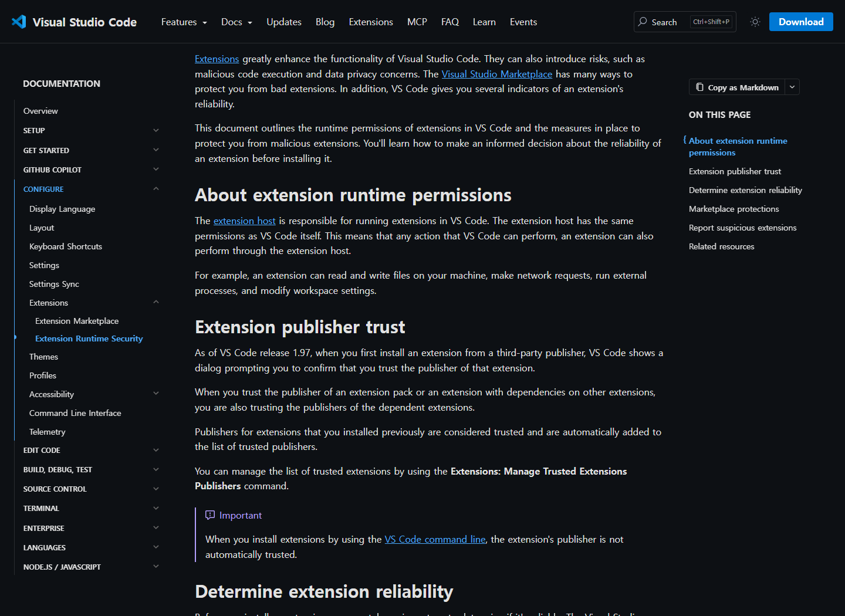Image resolution: width=845 pixels, height=616 pixels.
Task: Open Themes in sidebar
Action: pyautogui.click(x=43, y=357)
